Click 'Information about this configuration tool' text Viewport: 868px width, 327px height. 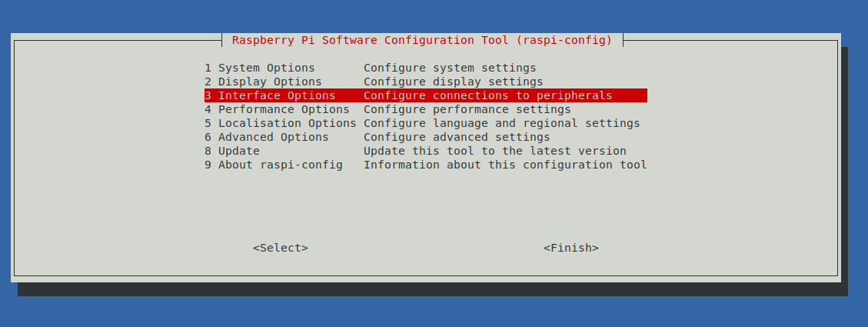(505, 165)
